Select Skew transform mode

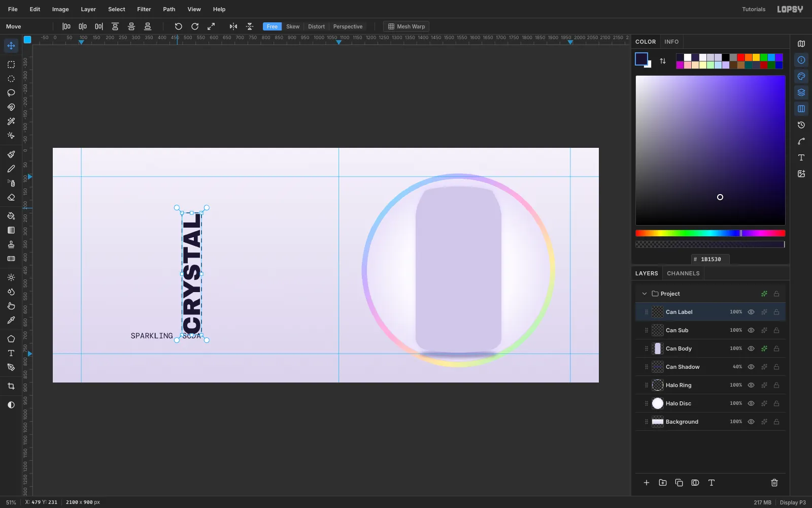pyautogui.click(x=293, y=26)
